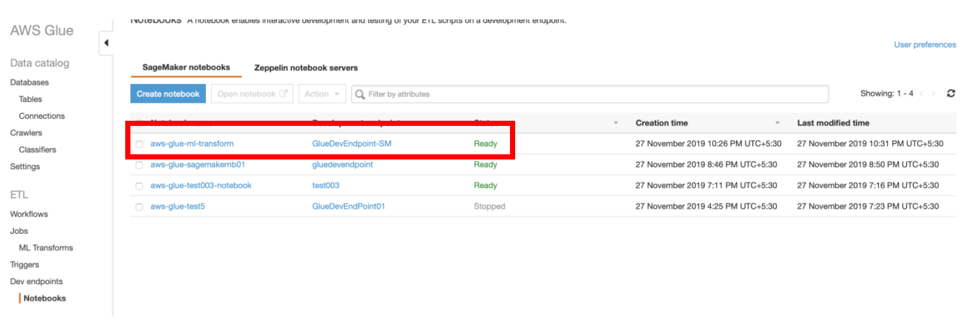Viewport: 980px width, 328px height.
Task: Click Stopped status of aws-glue-test5
Action: pyautogui.click(x=489, y=207)
